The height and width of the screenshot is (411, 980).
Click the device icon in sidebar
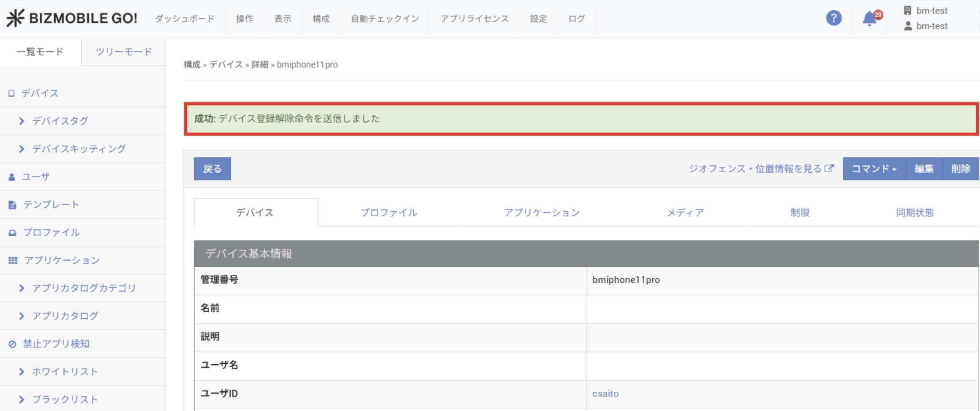click(11, 93)
